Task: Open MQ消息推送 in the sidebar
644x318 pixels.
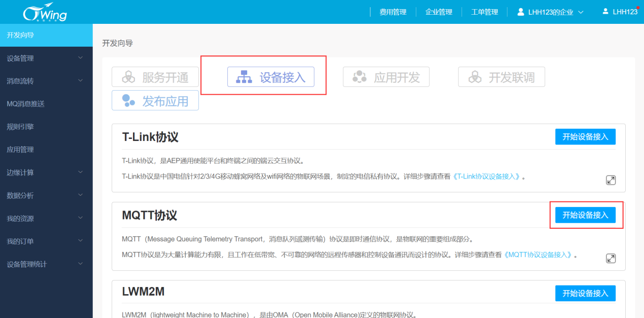Action: pos(46,104)
